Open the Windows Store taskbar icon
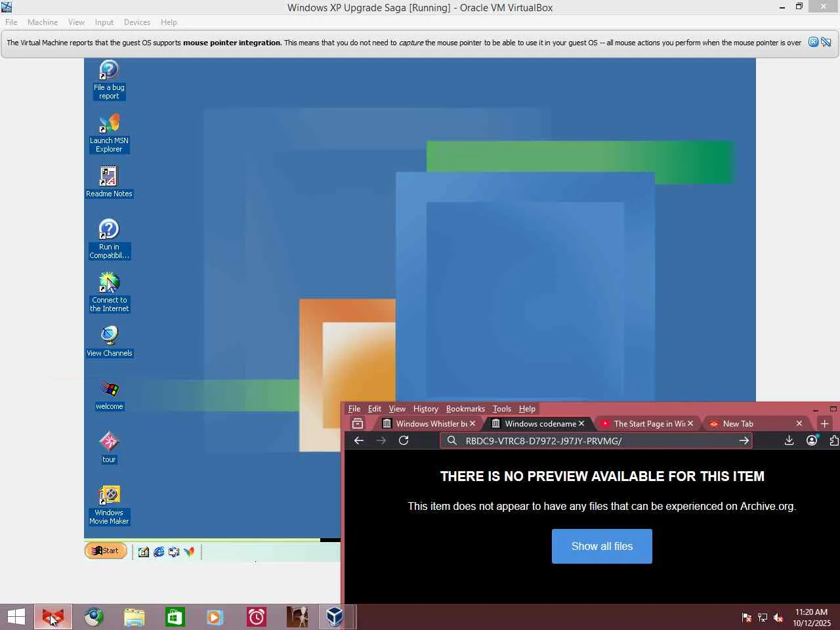 (175, 617)
